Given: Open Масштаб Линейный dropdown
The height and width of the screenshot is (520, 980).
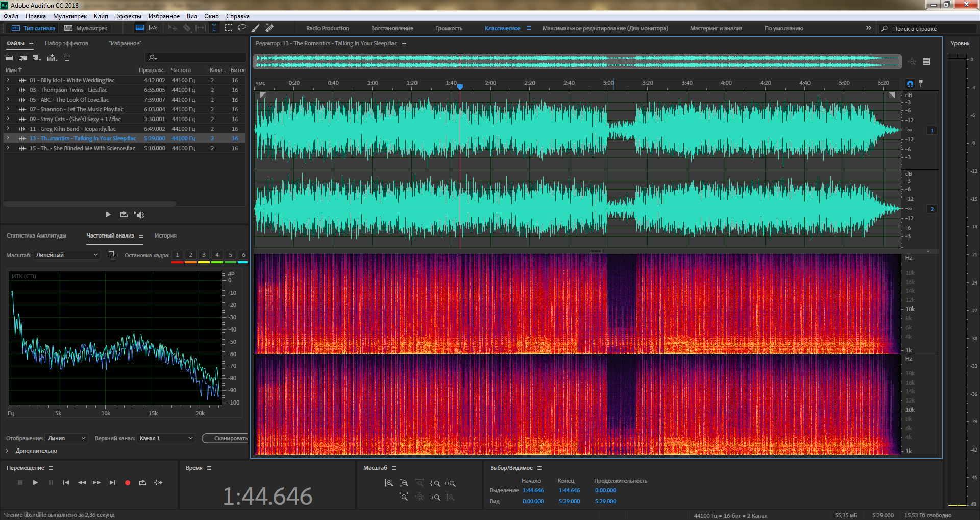Looking at the screenshot, I should [66, 255].
